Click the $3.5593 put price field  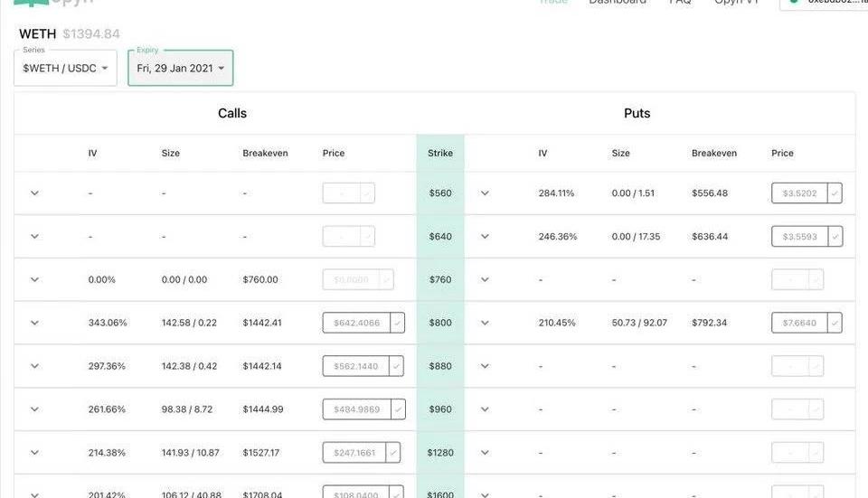pyautogui.click(x=799, y=237)
